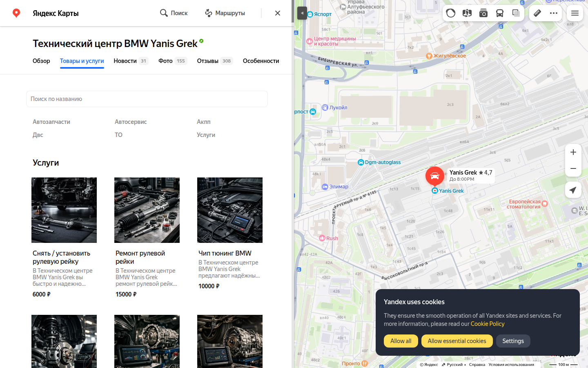
Task: Filter by Автозапчасти category
Action: pyautogui.click(x=51, y=122)
